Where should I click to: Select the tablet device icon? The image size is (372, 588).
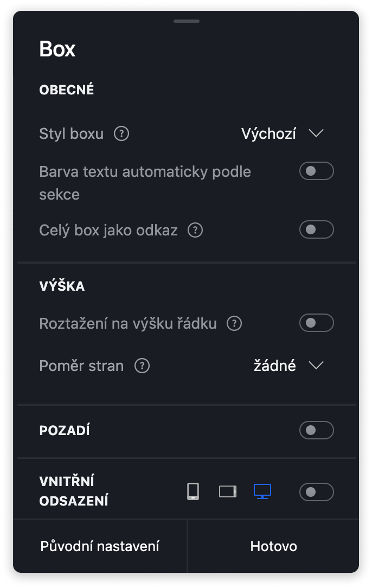point(228,492)
